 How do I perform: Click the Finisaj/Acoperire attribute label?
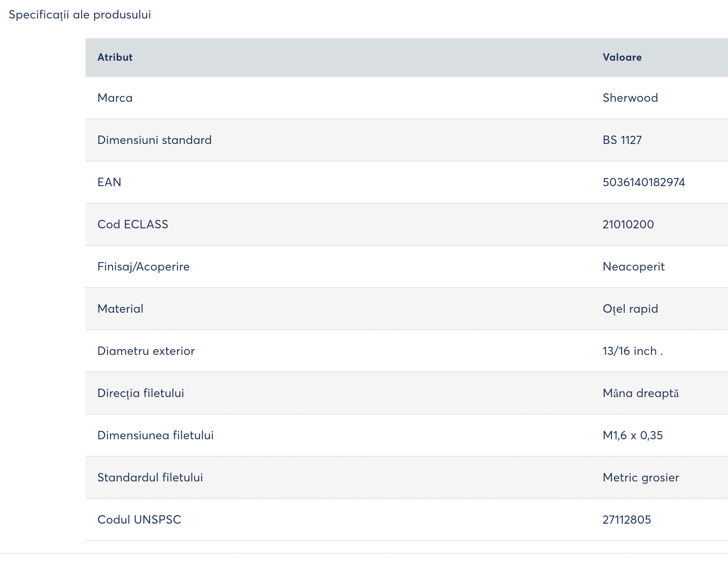click(x=143, y=266)
